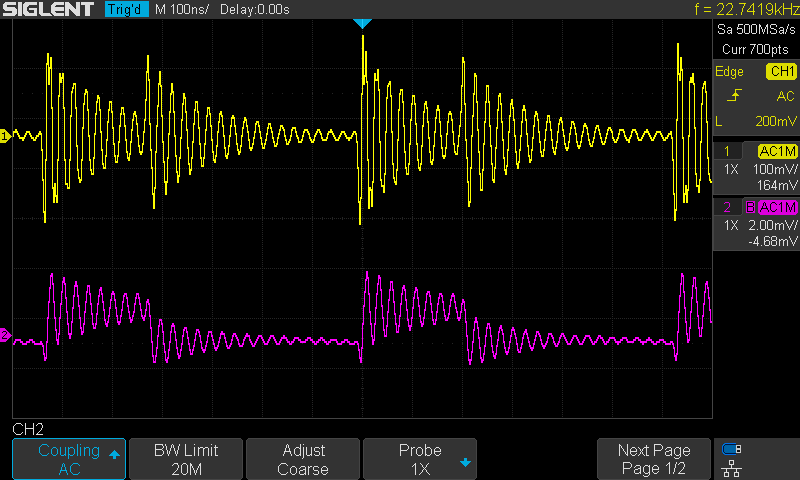
Task: Switch Adjust mode from Coarse
Action: [303, 459]
